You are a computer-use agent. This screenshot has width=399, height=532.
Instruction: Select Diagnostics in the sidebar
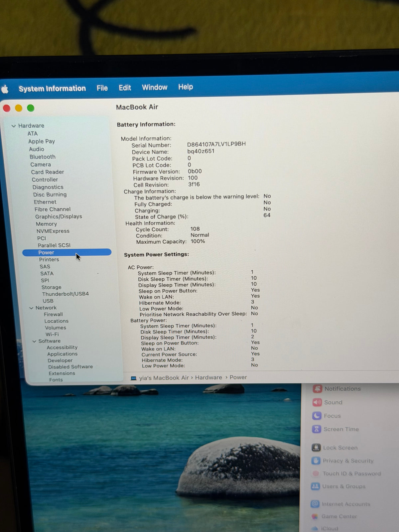[48, 187]
